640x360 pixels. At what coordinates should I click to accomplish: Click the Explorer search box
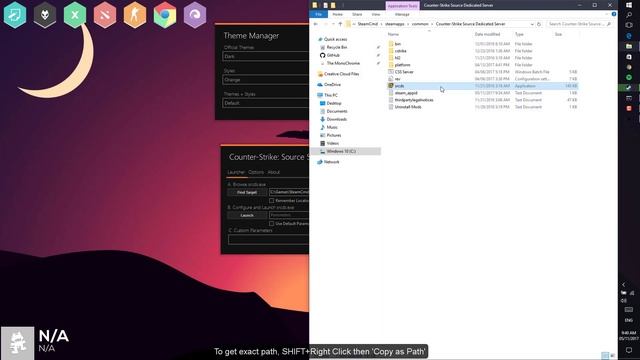[580, 24]
